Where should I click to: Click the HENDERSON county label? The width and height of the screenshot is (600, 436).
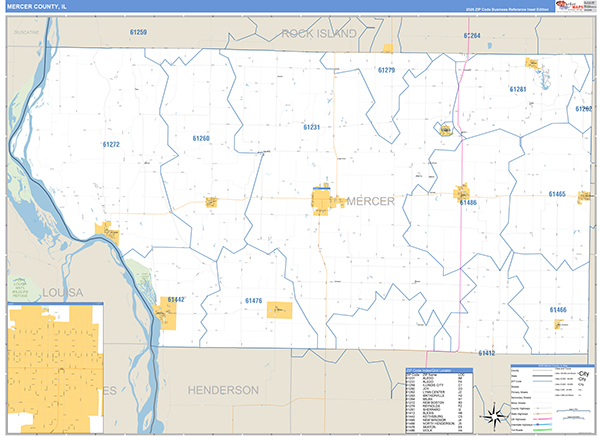(x=223, y=390)
